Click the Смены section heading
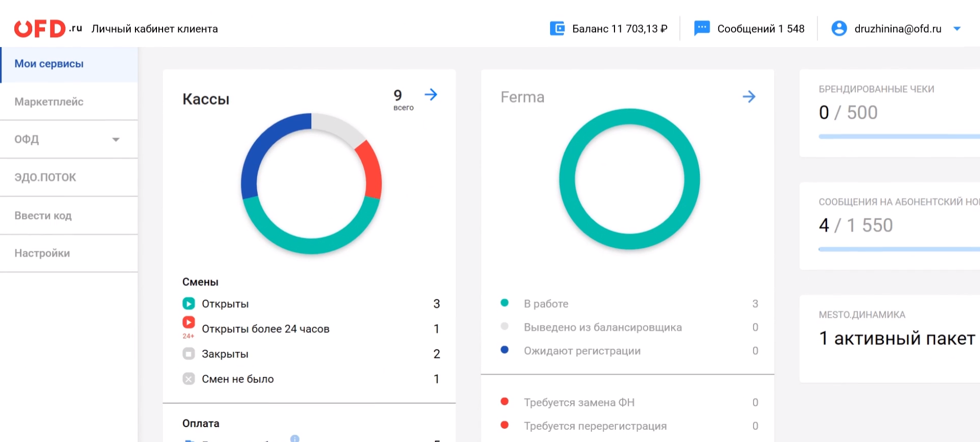 (200, 282)
